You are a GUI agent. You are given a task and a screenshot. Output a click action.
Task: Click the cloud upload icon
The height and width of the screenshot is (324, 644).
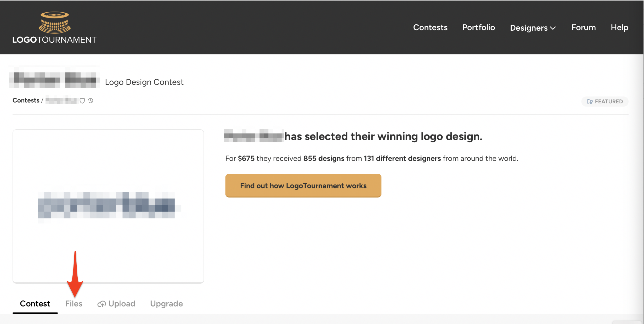pos(101,304)
